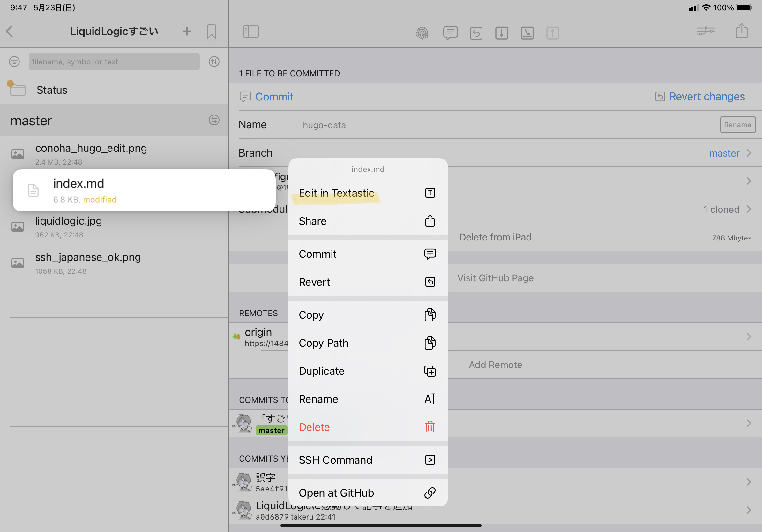Screen dimensions: 762x532
Task: Toggle the sidebar panel icon
Action: (250, 32)
